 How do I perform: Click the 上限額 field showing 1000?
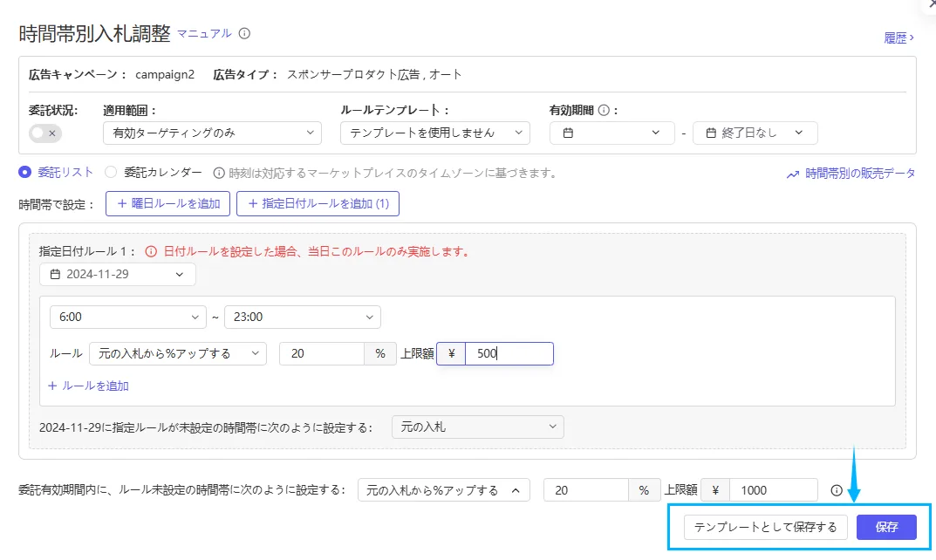(x=774, y=490)
